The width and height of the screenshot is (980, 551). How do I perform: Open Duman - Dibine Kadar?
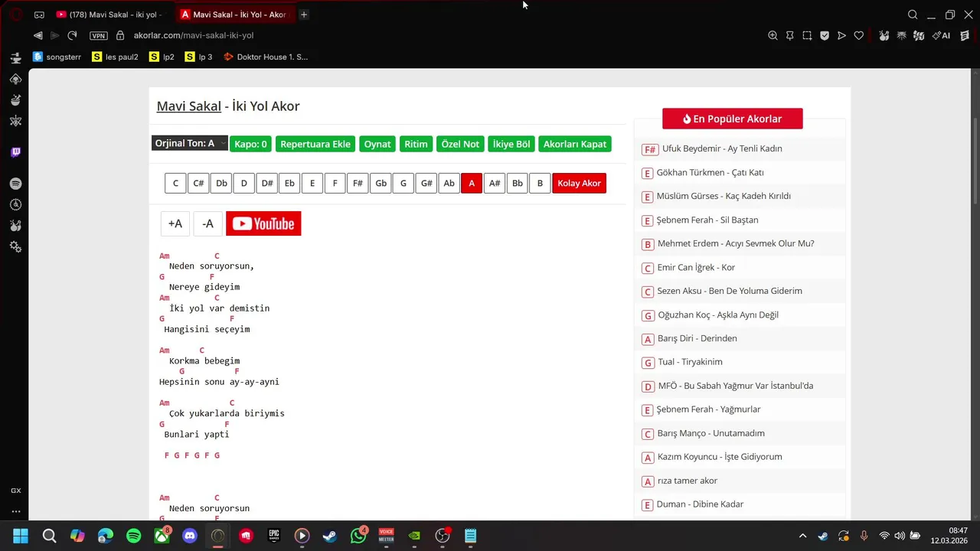tap(700, 504)
